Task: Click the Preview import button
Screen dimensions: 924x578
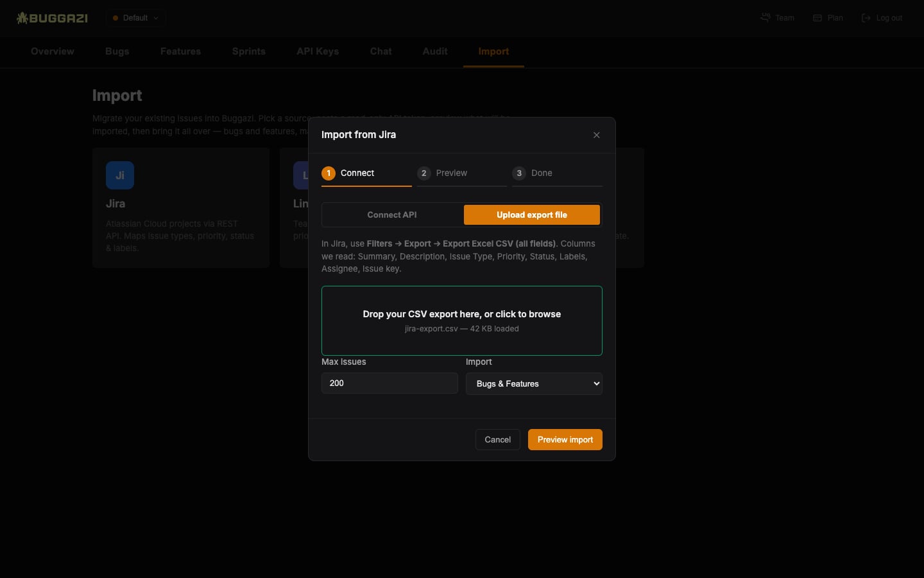Action: click(565, 440)
